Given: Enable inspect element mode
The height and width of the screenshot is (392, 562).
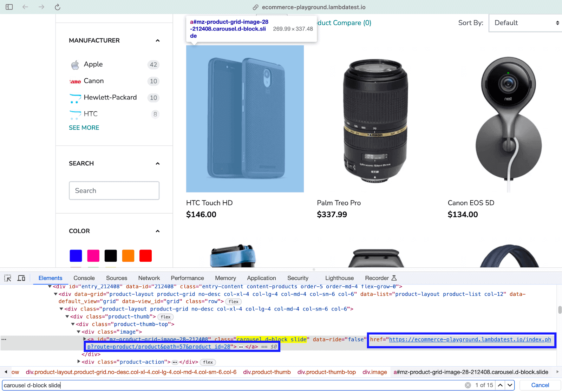Looking at the screenshot, I should pyautogui.click(x=7, y=278).
